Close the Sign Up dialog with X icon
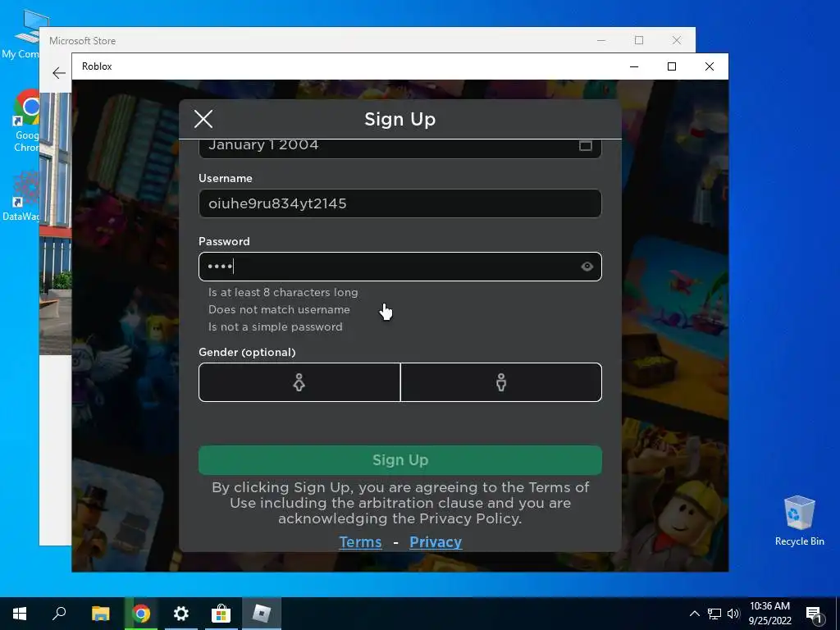Image resolution: width=840 pixels, height=630 pixels. click(x=203, y=119)
